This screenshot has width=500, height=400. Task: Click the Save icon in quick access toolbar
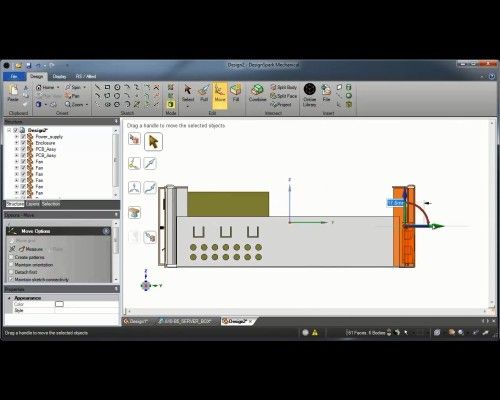point(29,65)
